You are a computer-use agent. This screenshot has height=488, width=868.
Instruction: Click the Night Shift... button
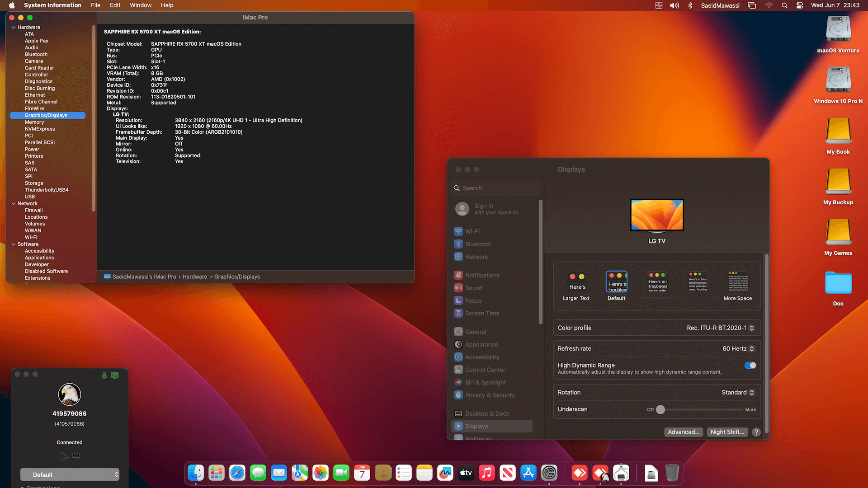(727, 432)
